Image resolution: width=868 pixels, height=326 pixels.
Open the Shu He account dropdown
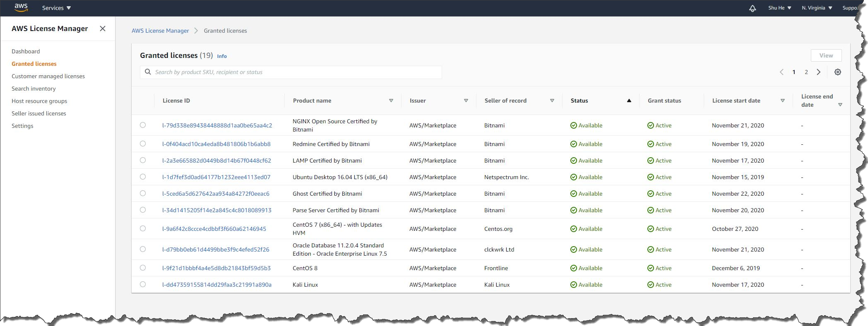click(779, 8)
